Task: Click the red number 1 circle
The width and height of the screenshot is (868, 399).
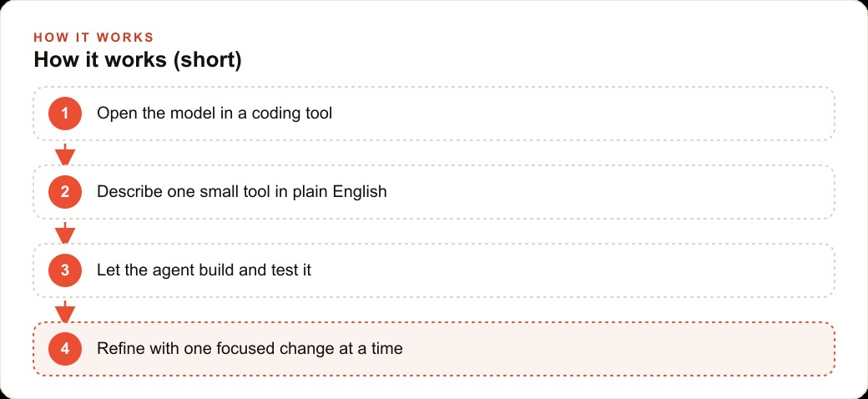Action: (x=65, y=114)
